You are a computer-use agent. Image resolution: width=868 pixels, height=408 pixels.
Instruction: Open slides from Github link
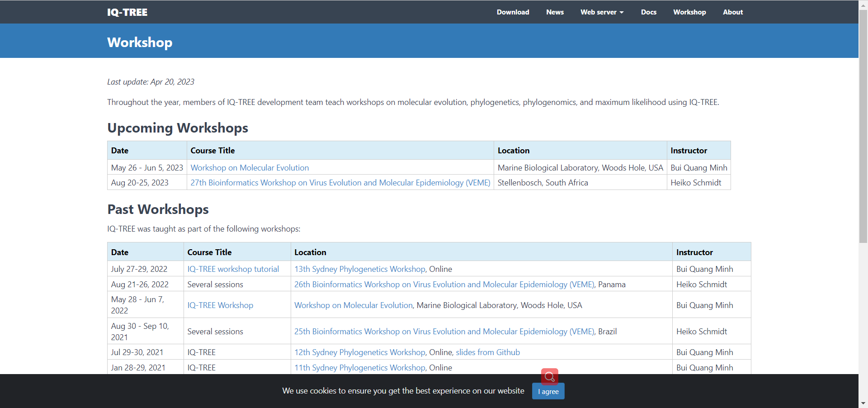pyautogui.click(x=488, y=352)
